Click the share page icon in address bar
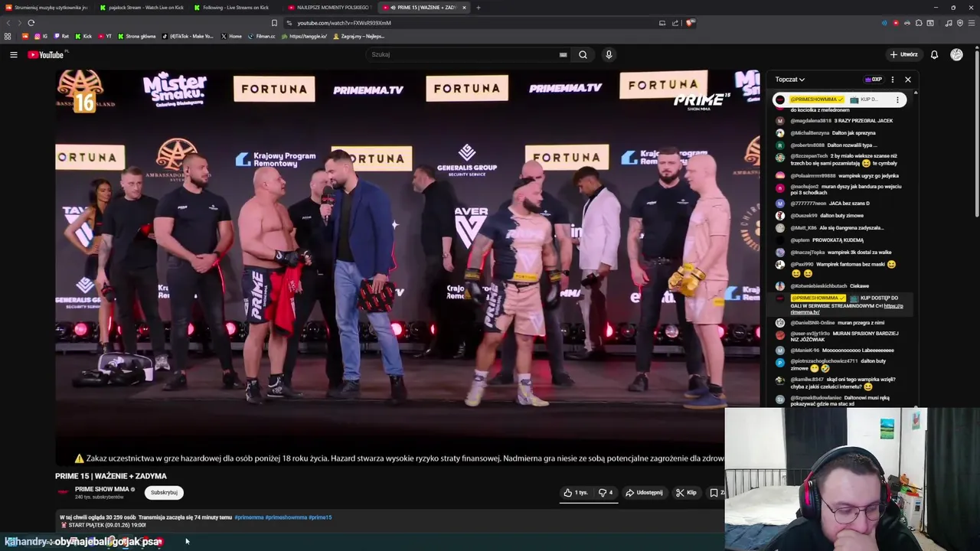 (675, 23)
